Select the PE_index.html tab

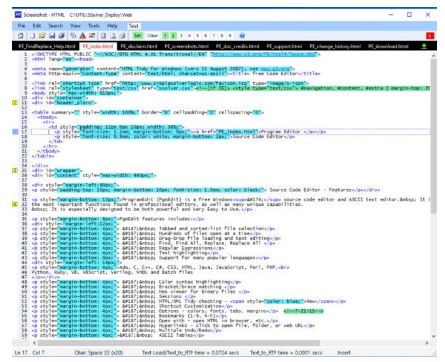tap(98, 46)
